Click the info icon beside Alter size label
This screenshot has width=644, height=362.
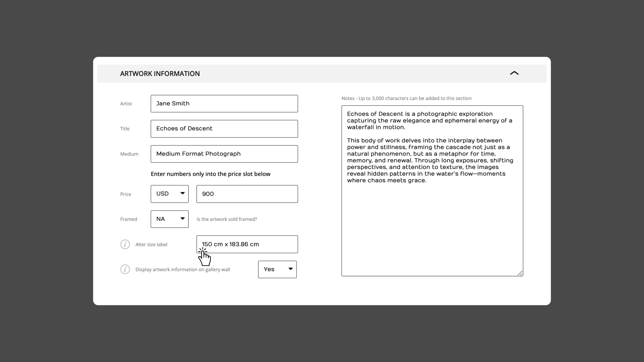coord(125,244)
